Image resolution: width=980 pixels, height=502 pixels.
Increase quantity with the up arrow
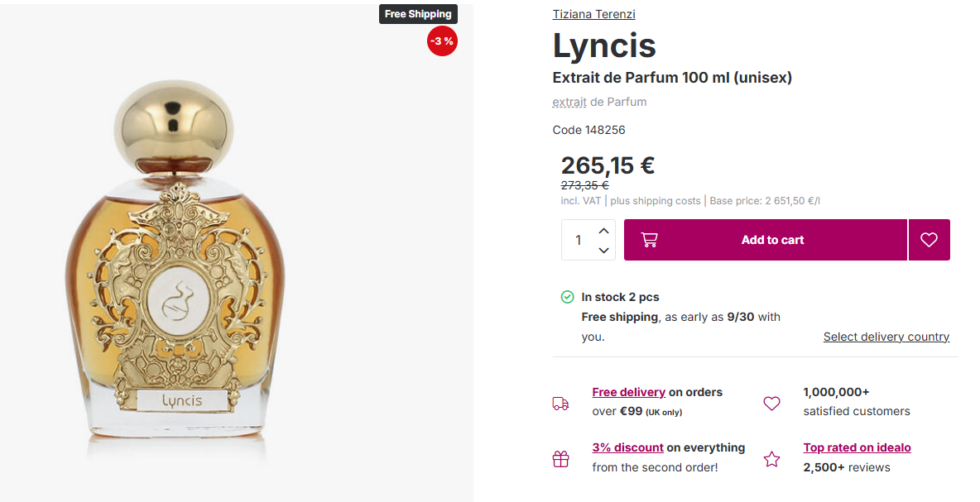click(603, 231)
